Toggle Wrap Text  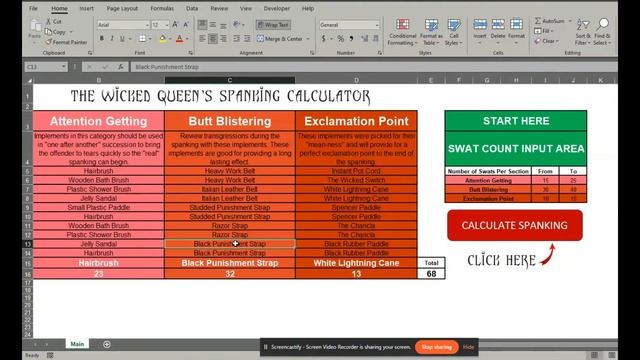[273, 25]
